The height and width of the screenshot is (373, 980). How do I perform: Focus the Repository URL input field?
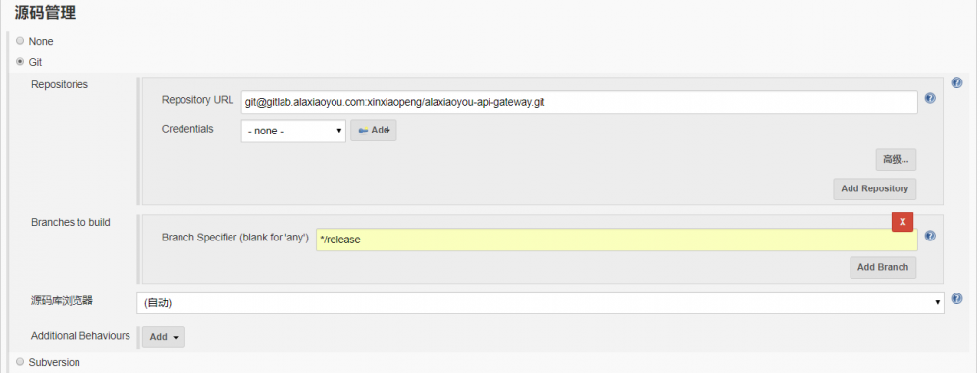(580, 102)
